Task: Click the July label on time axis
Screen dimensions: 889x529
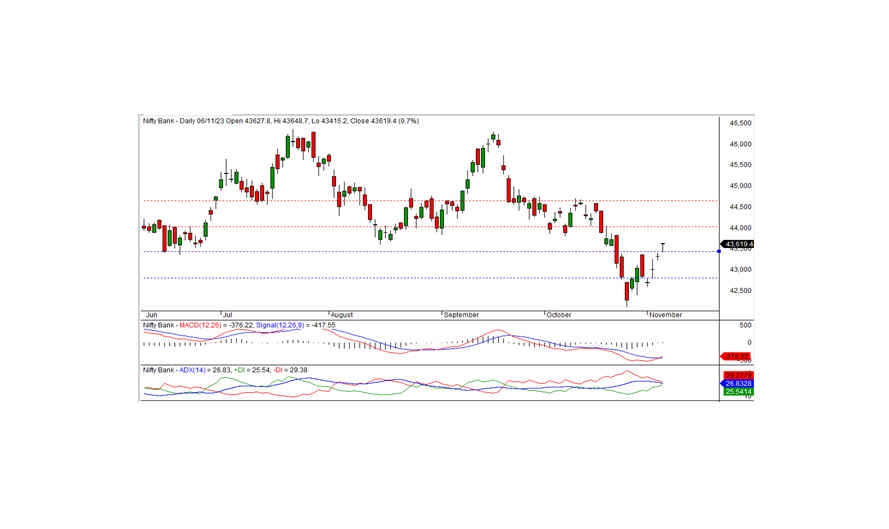Action: (x=226, y=314)
